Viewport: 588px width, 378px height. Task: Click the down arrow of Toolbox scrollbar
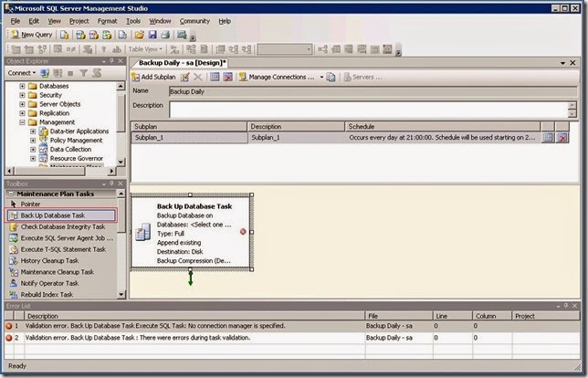coord(121,295)
